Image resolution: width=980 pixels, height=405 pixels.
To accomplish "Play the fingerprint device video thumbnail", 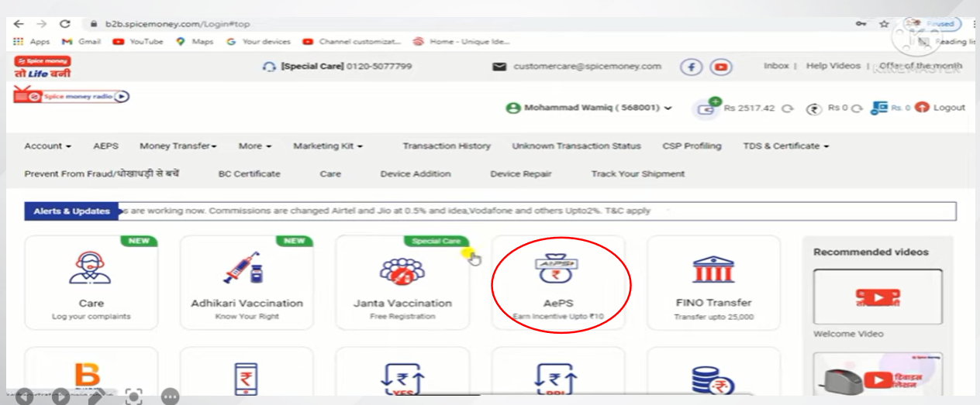I will pyautogui.click(x=878, y=376).
